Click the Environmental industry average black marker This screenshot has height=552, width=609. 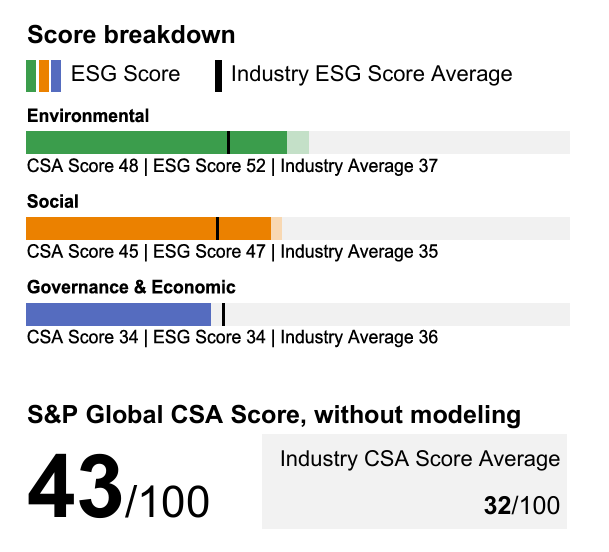pos(228,143)
